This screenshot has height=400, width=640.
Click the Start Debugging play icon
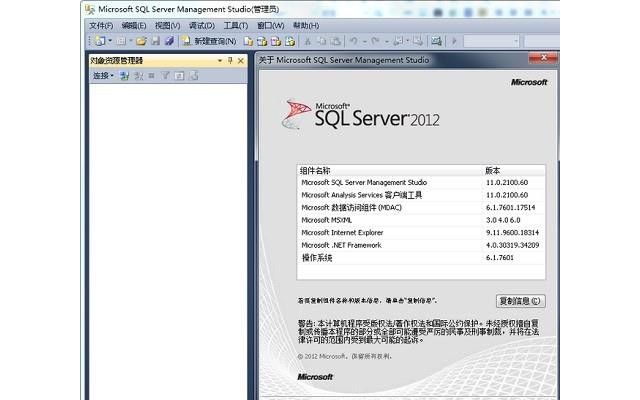pos(454,41)
